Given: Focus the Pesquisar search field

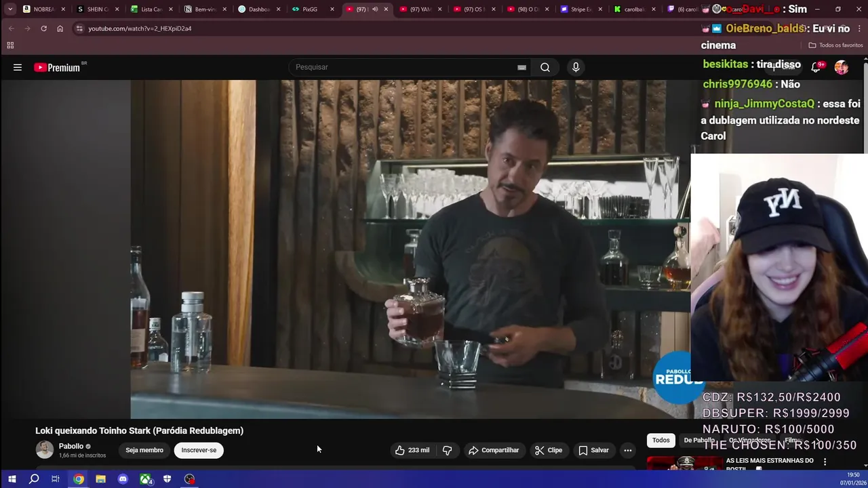Looking at the screenshot, I should (403, 67).
